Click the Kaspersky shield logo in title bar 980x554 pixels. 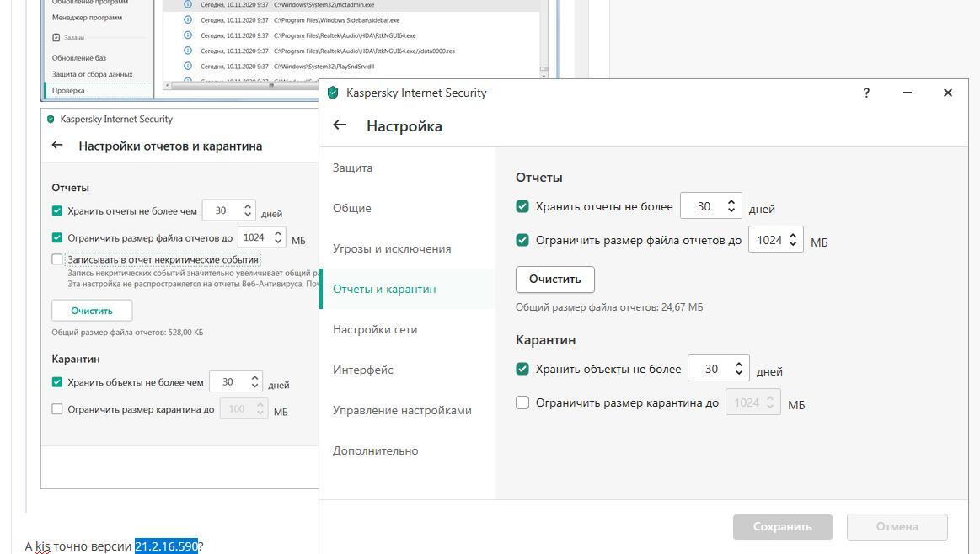click(333, 93)
